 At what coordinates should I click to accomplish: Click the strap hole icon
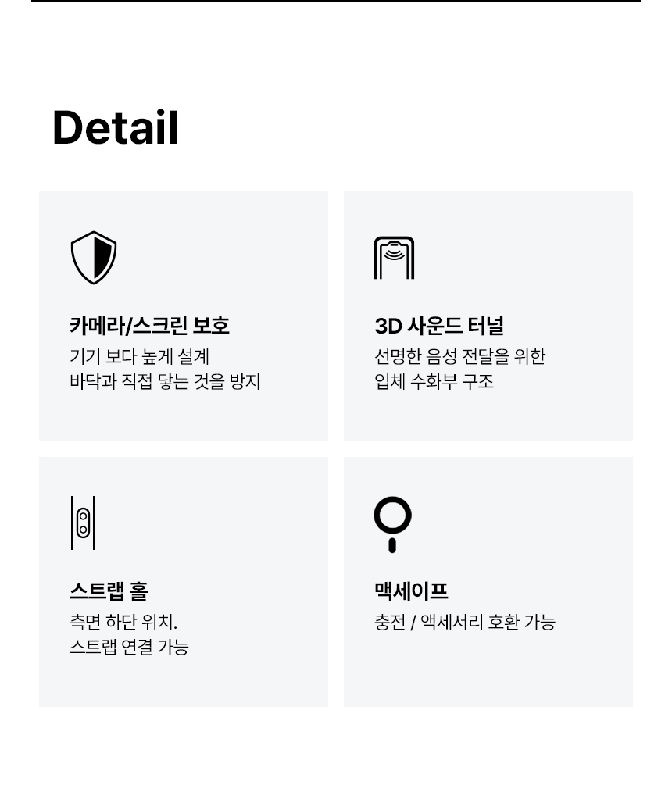coord(83,523)
